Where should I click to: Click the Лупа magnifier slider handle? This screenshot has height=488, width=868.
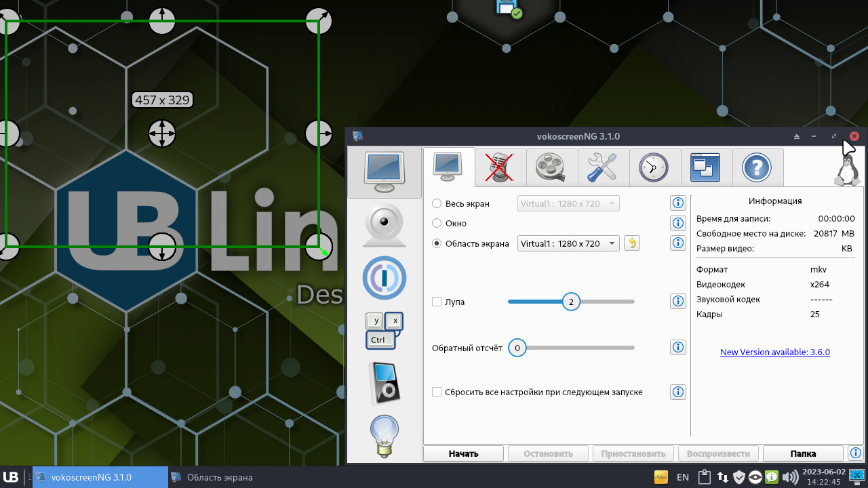tap(571, 302)
